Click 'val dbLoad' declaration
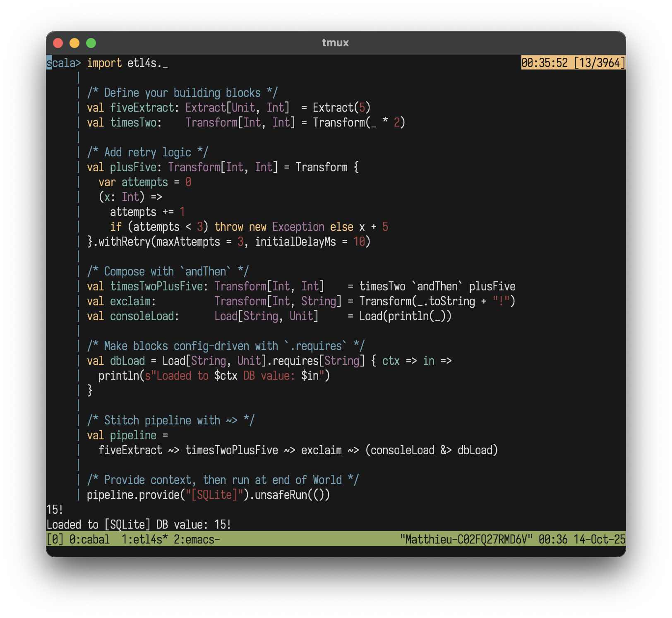672x618 pixels. (x=116, y=361)
